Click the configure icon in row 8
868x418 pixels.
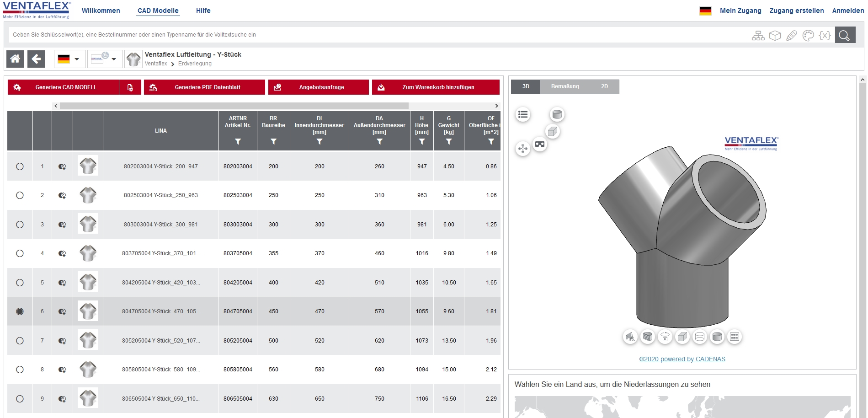pyautogui.click(x=62, y=370)
